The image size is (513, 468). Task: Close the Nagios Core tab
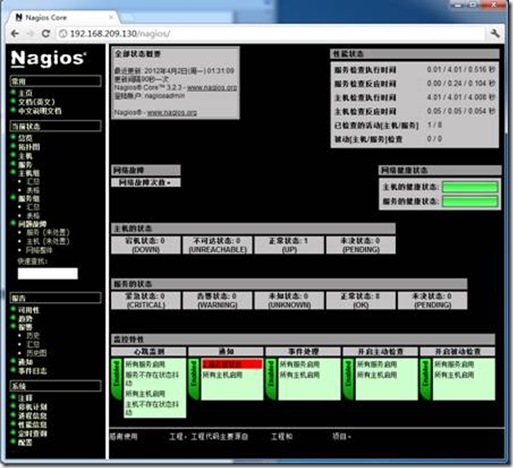111,17
